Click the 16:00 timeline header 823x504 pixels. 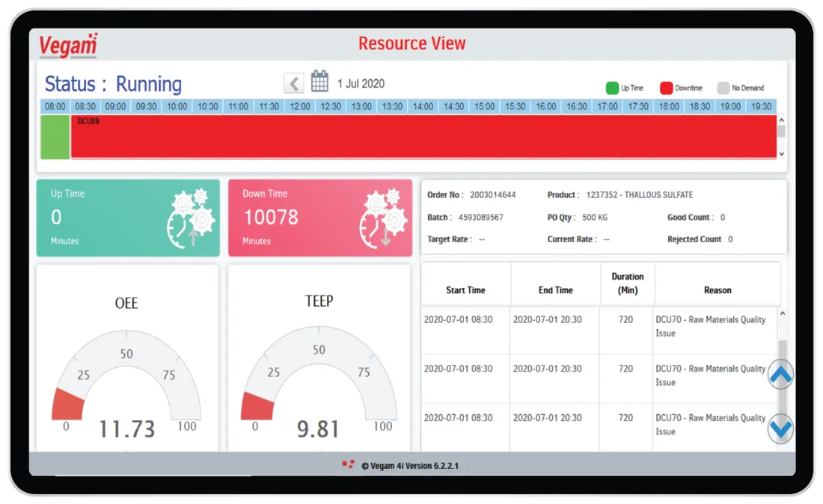546,106
